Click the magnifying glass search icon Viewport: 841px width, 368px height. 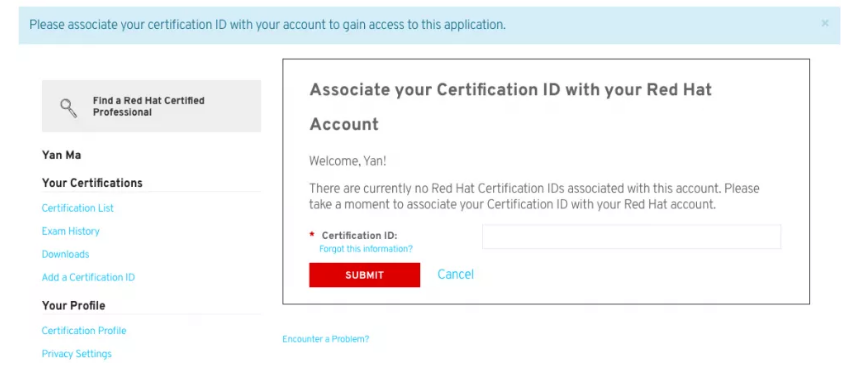(68, 108)
